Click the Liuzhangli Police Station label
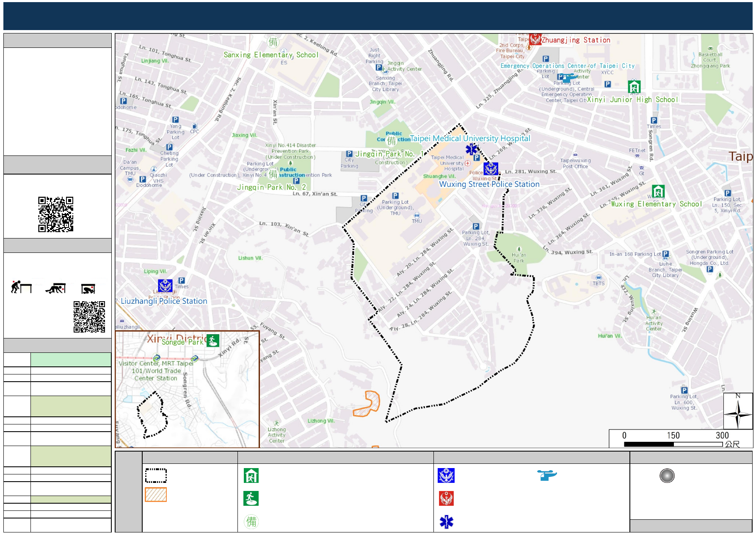The width and height of the screenshot is (756, 535). pos(164,301)
